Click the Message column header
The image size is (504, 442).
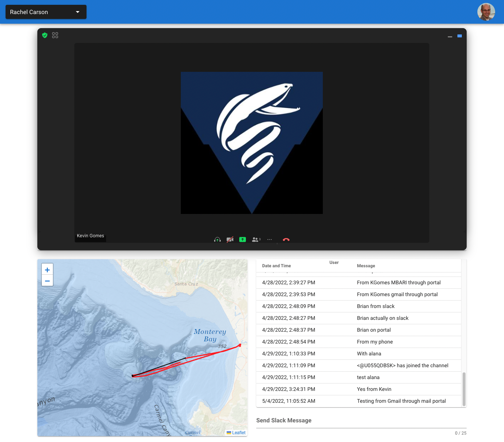pyautogui.click(x=366, y=266)
